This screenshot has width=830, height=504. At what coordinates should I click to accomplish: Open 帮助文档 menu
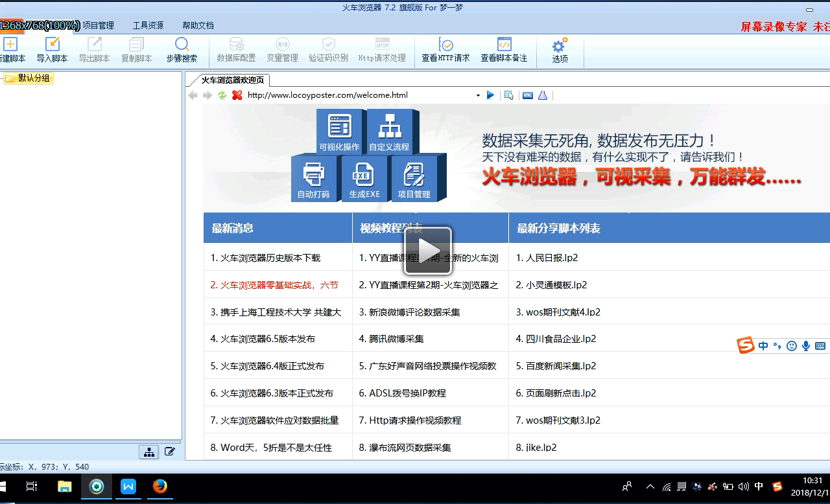pyautogui.click(x=198, y=25)
